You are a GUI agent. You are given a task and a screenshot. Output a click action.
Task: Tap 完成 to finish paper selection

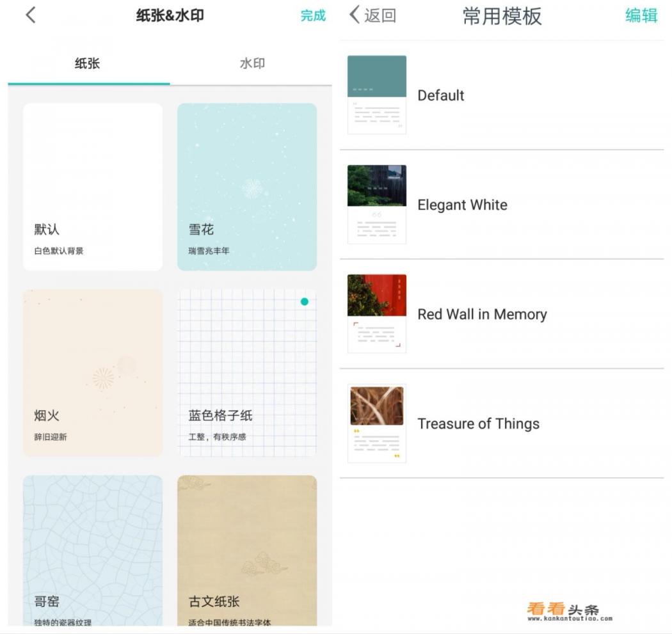313,16
